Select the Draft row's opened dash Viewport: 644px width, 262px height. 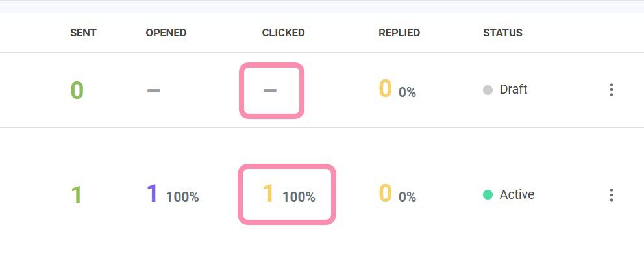coord(153,90)
